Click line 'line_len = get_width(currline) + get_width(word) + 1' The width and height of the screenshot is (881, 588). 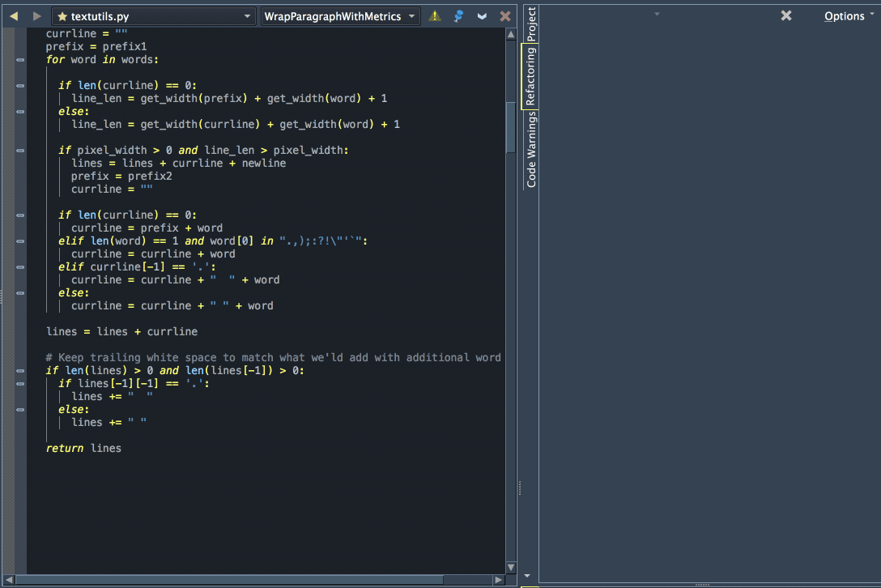pyautogui.click(x=236, y=124)
